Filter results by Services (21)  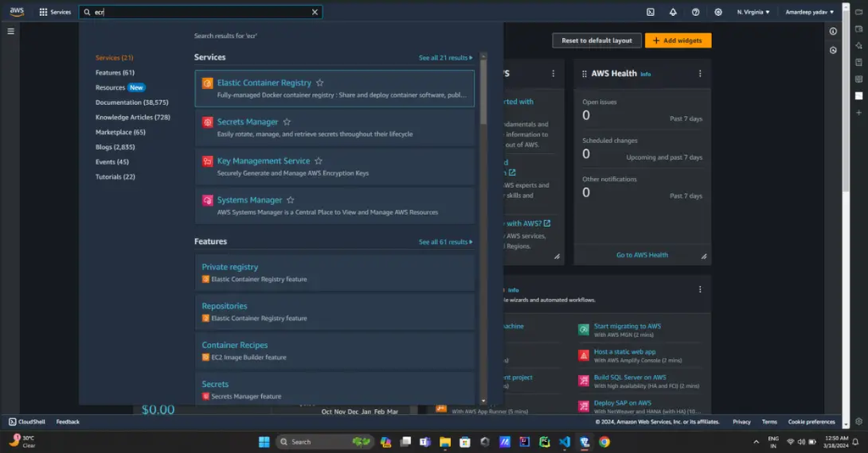point(114,58)
